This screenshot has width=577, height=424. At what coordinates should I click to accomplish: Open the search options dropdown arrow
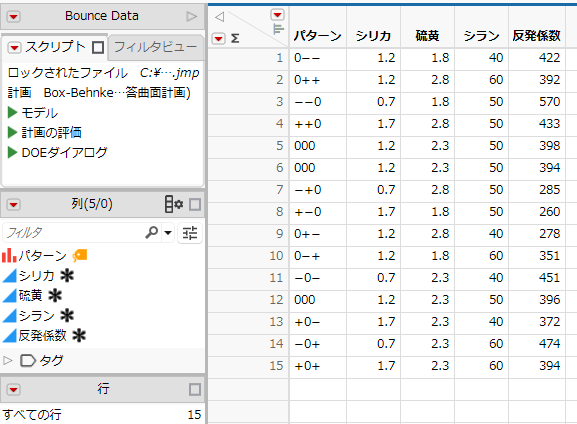(x=168, y=233)
